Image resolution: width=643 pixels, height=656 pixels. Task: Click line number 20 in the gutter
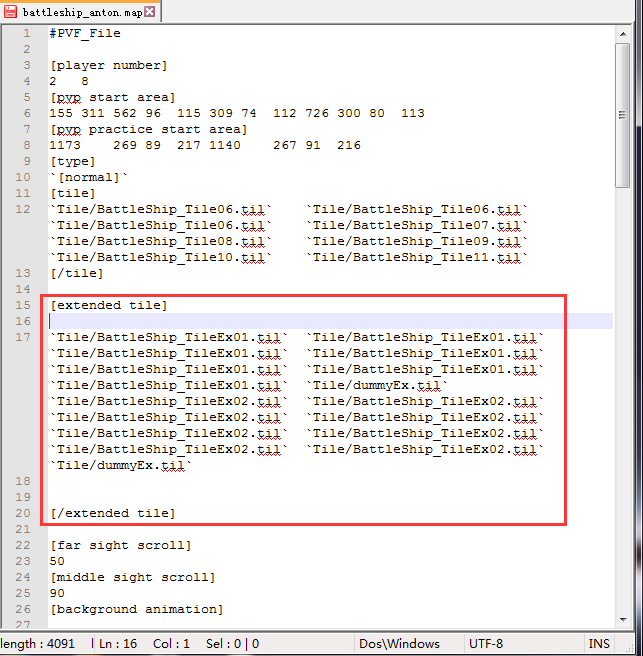click(x=23, y=513)
